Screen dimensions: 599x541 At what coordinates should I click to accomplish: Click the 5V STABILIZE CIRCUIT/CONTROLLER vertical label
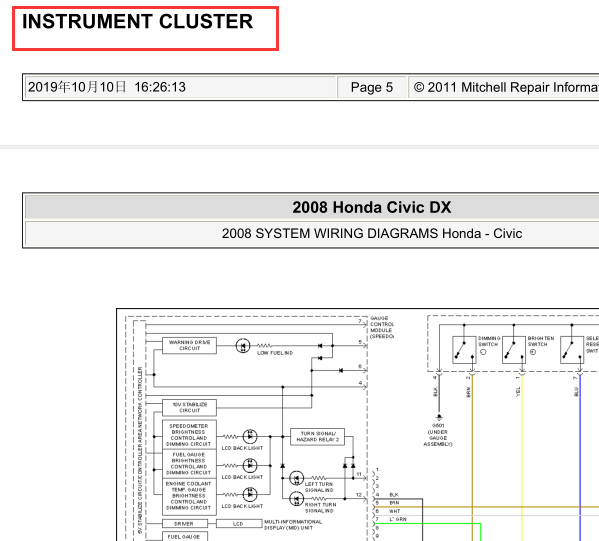coord(140,450)
